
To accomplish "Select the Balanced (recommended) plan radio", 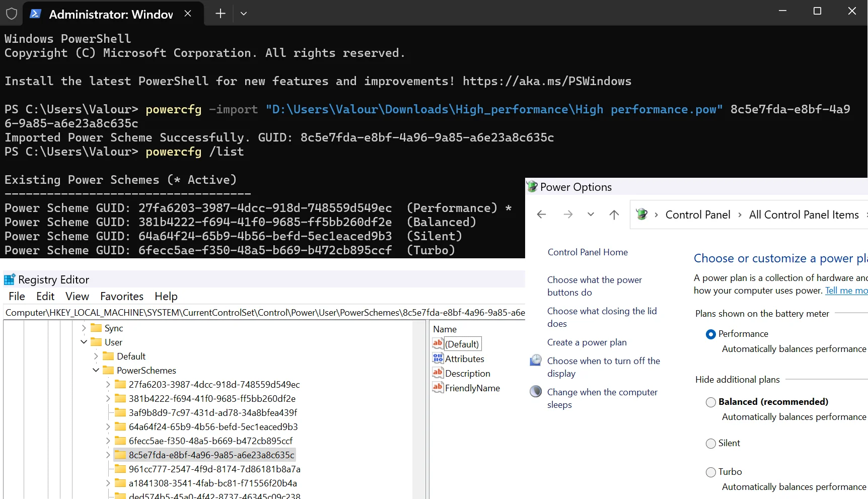I will tap(710, 402).
